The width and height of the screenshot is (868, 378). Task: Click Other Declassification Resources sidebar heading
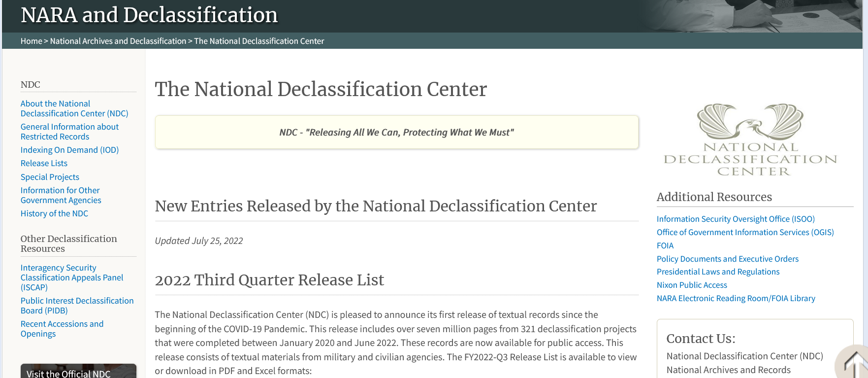tap(69, 243)
